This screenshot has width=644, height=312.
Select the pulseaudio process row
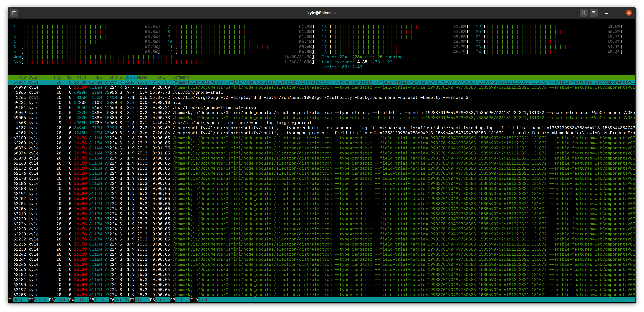[x=321, y=123]
